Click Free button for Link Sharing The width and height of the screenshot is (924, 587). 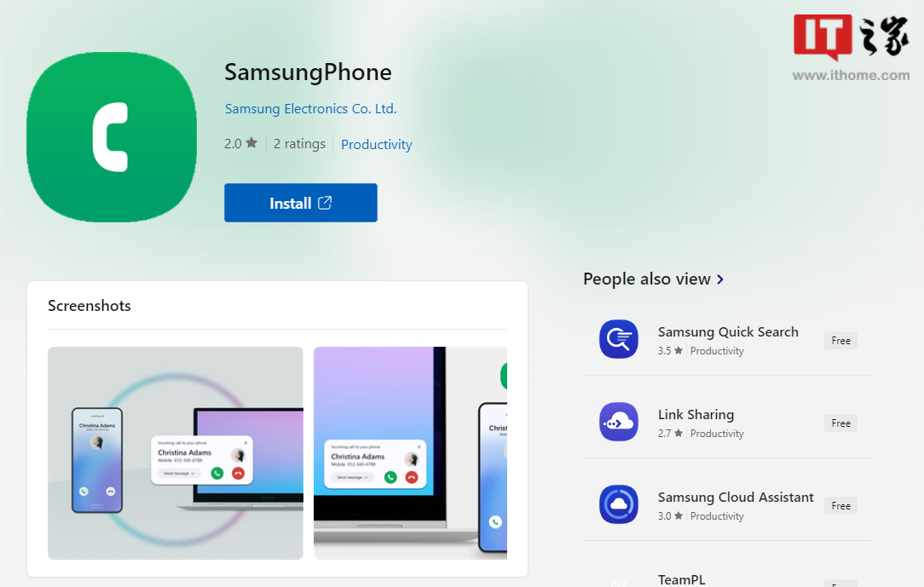(841, 423)
